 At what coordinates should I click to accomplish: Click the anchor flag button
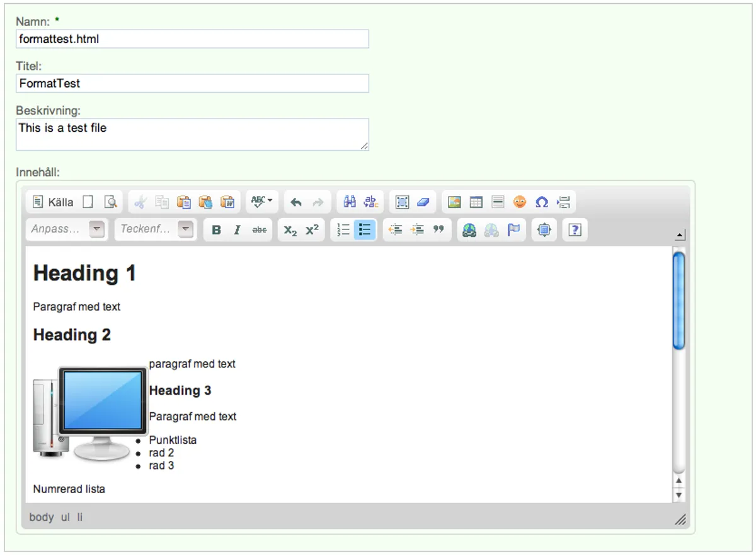[513, 229]
